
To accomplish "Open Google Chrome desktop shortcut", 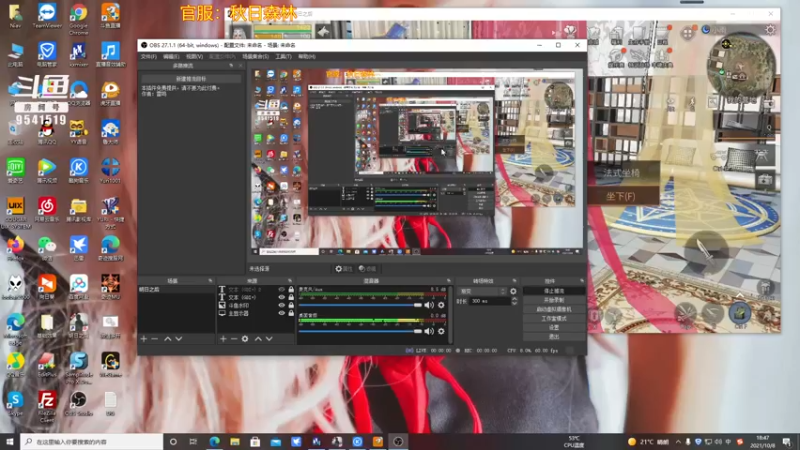I will point(79,19).
